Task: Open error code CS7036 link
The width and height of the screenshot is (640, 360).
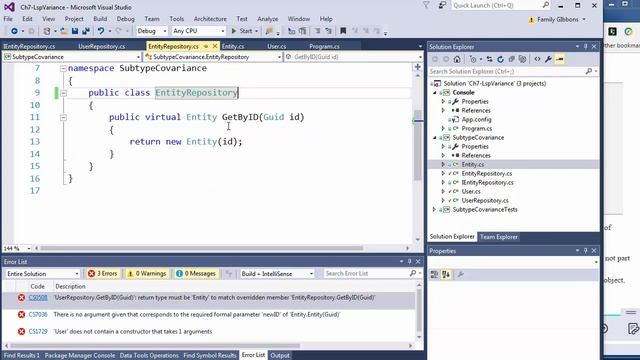Action: 38,315
